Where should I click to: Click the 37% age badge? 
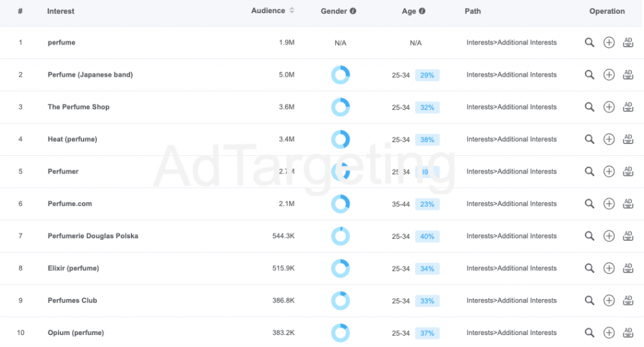pos(427,333)
